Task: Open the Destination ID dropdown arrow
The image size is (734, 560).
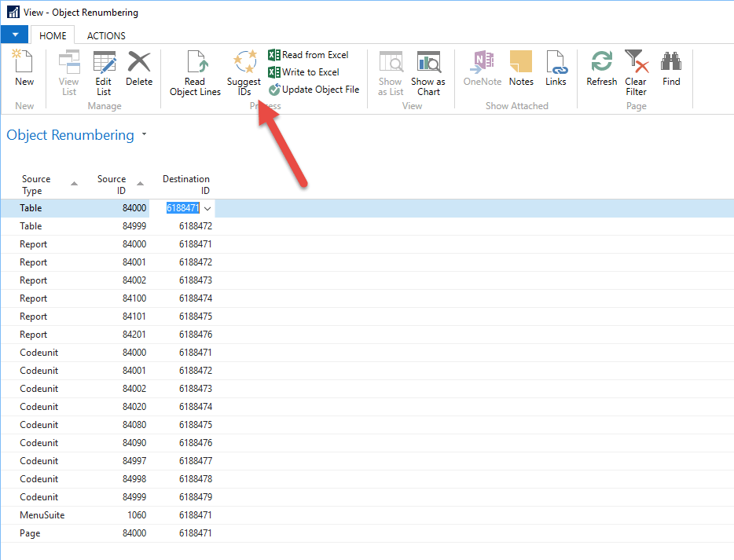Action: pyautogui.click(x=207, y=208)
